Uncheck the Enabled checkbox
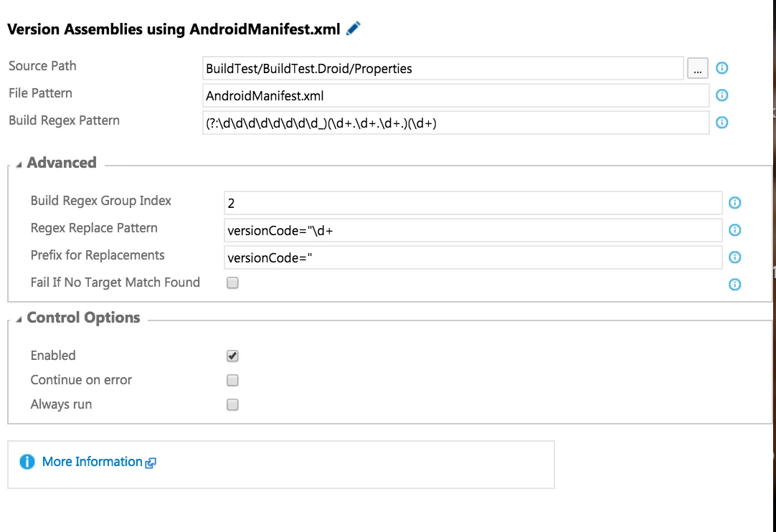Screen dimensions: 776x532 pos(232,356)
